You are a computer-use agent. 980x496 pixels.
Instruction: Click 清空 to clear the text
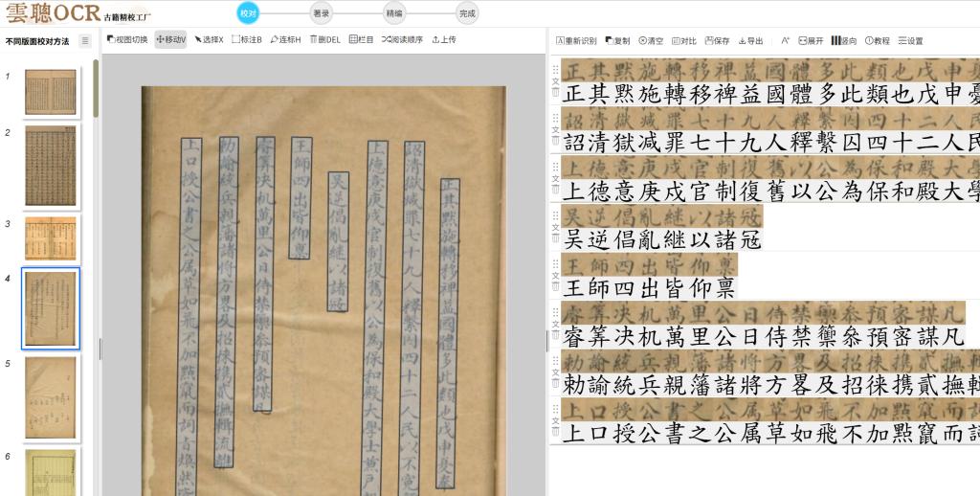coord(651,40)
